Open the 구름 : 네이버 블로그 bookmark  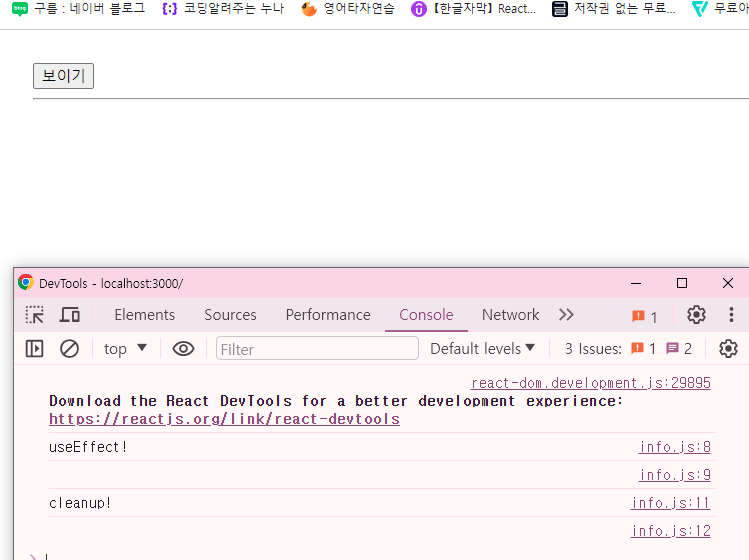click(x=78, y=9)
